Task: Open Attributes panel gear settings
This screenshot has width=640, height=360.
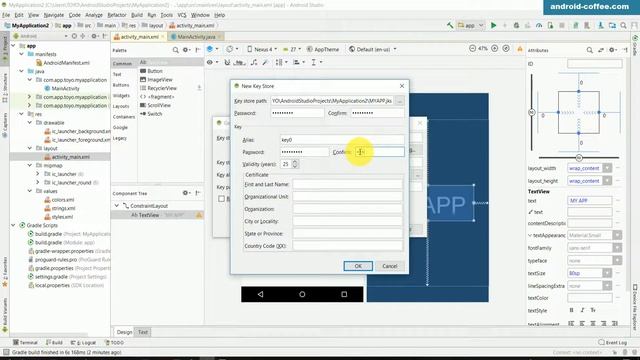Action: coord(612,50)
